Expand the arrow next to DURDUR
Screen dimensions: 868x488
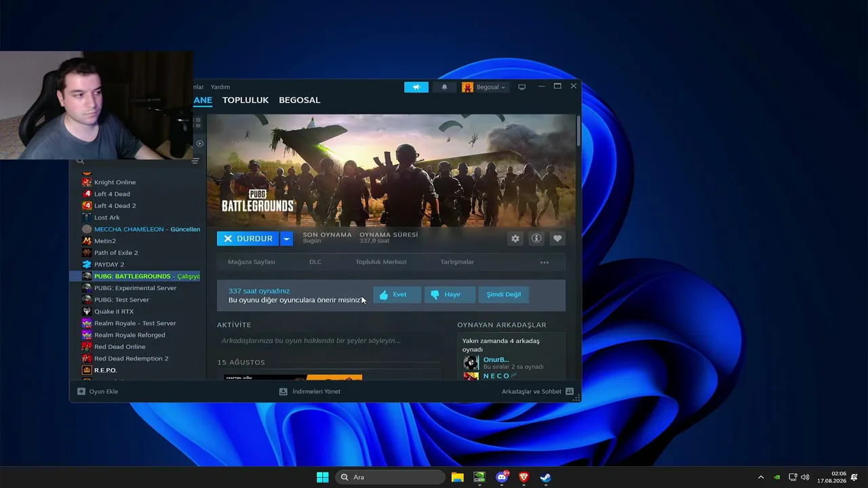pos(287,239)
